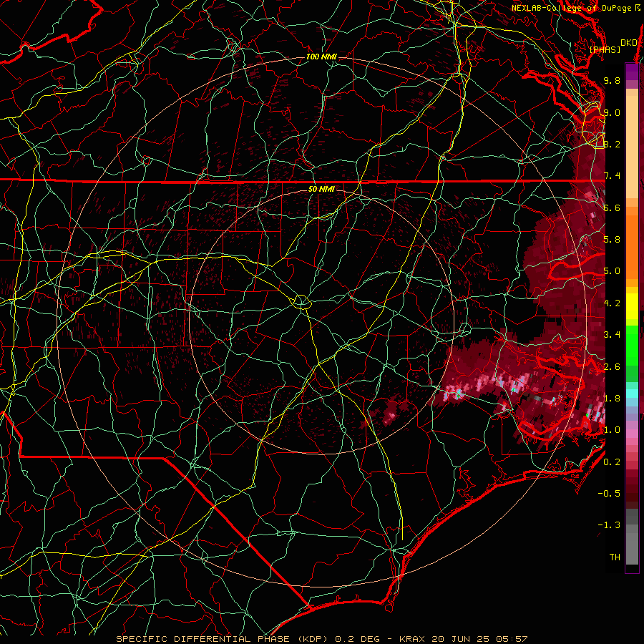Click the "TH" threshold label on the scale
Image resolution: width=644 pixels, height=644 pixels.
[615, 557]
